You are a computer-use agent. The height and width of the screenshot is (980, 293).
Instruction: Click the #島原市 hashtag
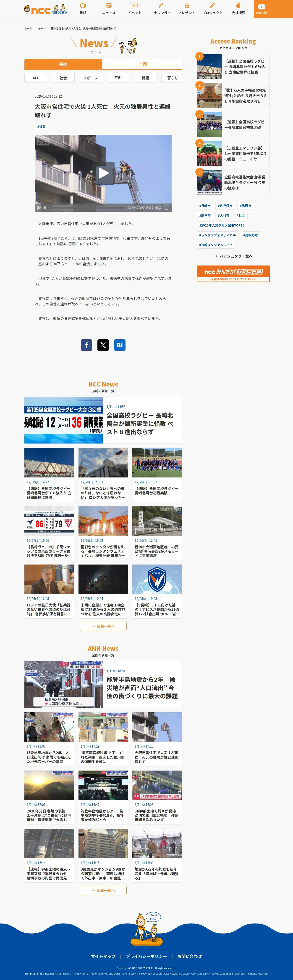coord(246,206)
